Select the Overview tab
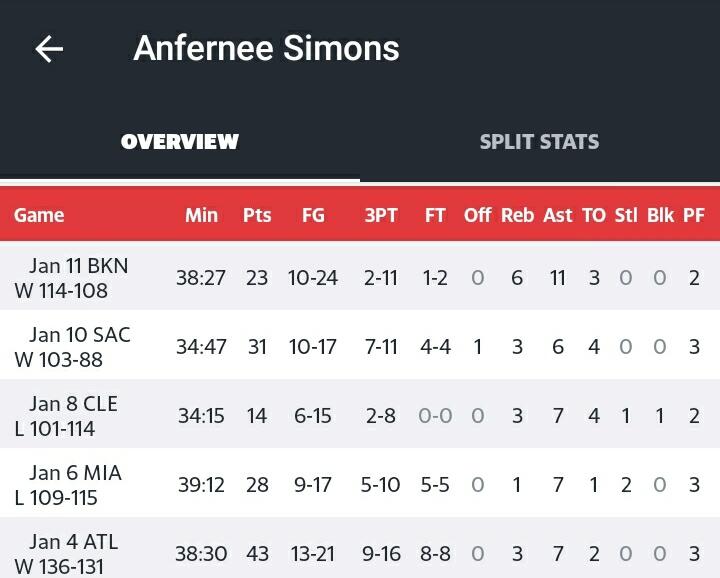 (180, 141)
